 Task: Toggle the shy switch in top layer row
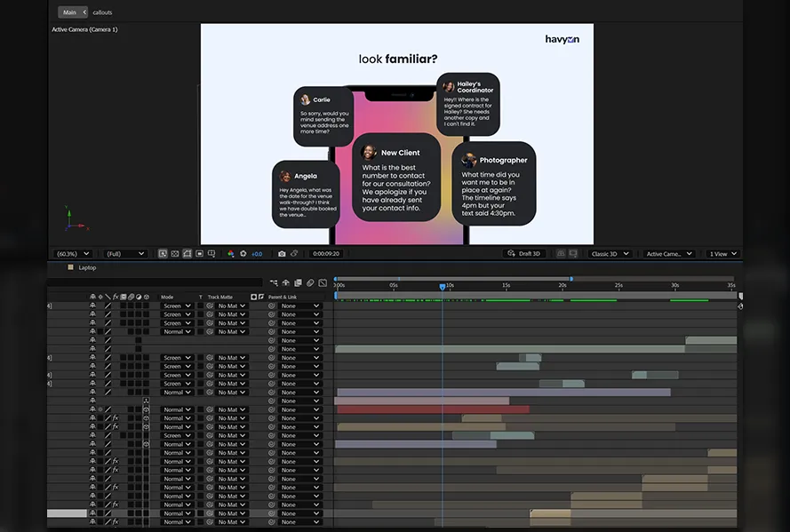coord(92,306)
